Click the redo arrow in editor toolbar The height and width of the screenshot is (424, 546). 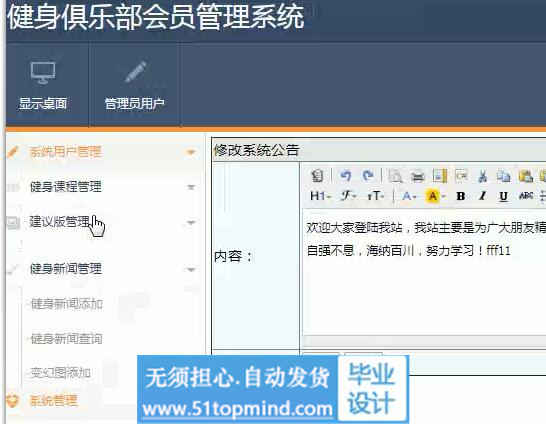point(368,176)
